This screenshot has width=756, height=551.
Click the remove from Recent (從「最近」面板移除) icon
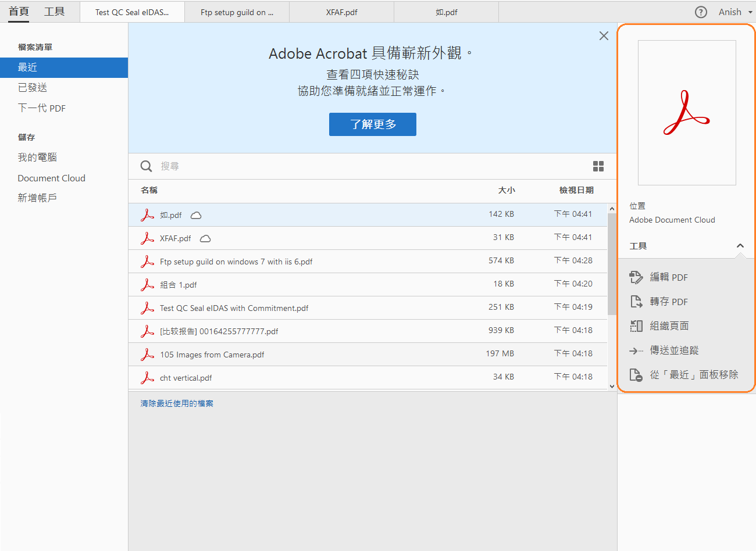pyautogui.click(x=636, y=375)
